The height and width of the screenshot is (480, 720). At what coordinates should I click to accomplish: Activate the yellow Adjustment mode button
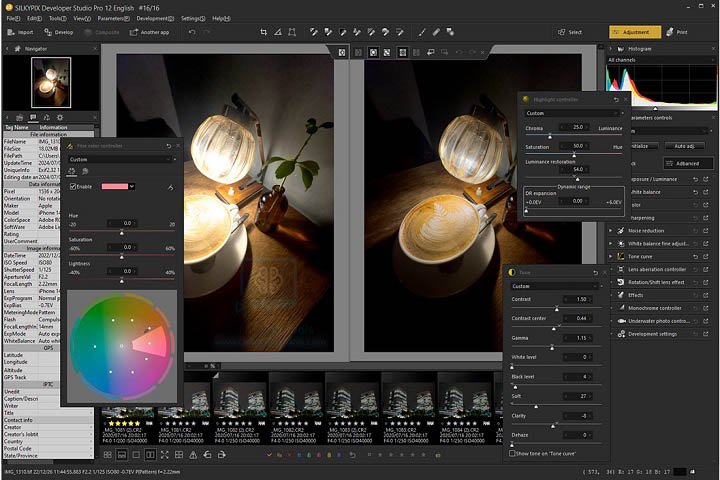pos(635,32)
